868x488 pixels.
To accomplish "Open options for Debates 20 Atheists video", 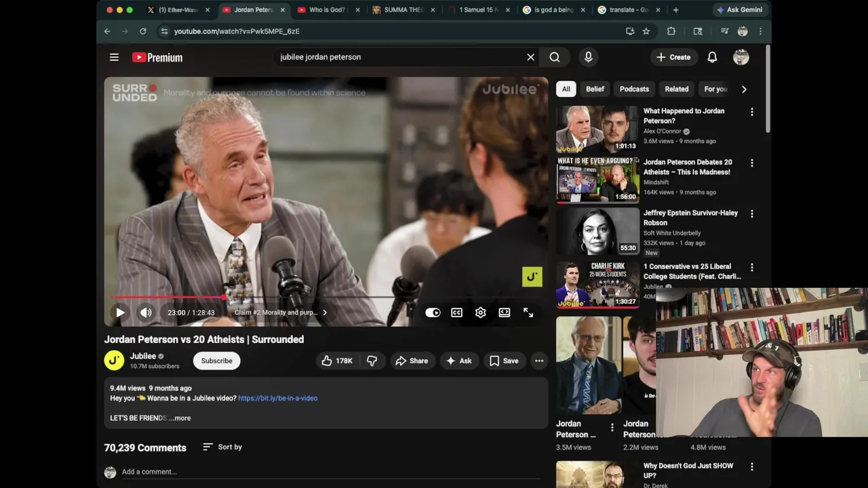I will 751,163.
